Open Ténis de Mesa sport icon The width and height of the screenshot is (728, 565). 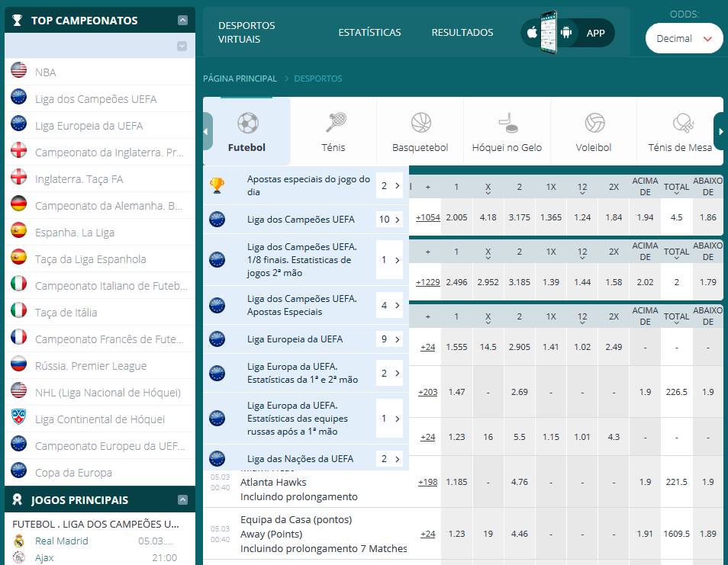click(x=680, y=123)
